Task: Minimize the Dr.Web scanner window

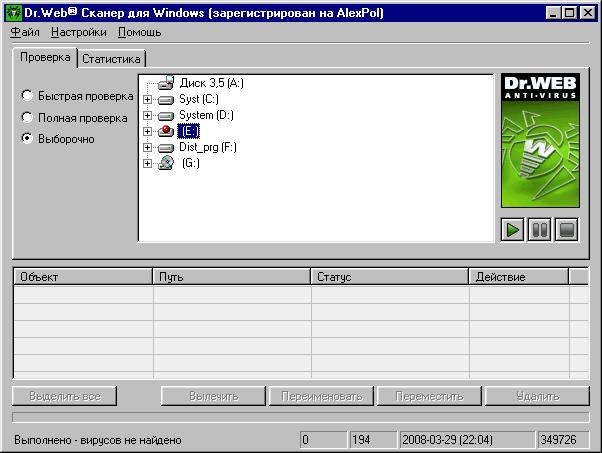Action: [x=553, y=13]
